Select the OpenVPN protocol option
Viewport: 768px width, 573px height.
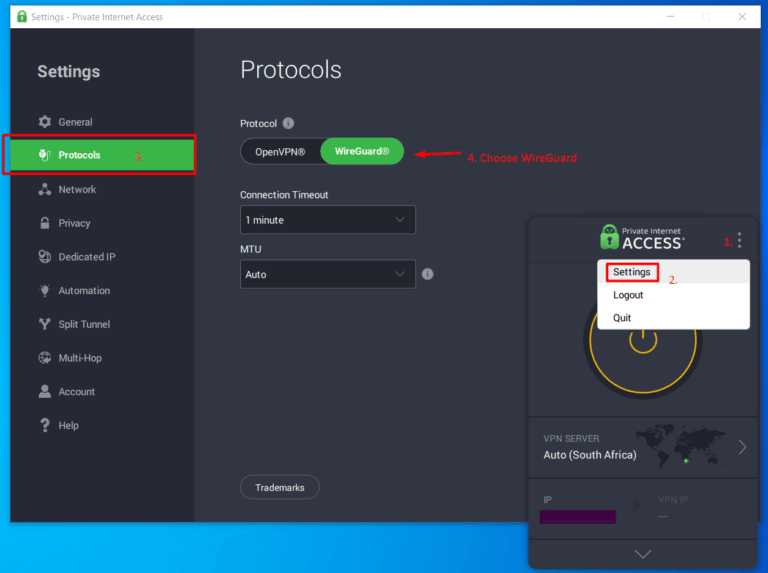pyautogui.click(x=280, y=152)
